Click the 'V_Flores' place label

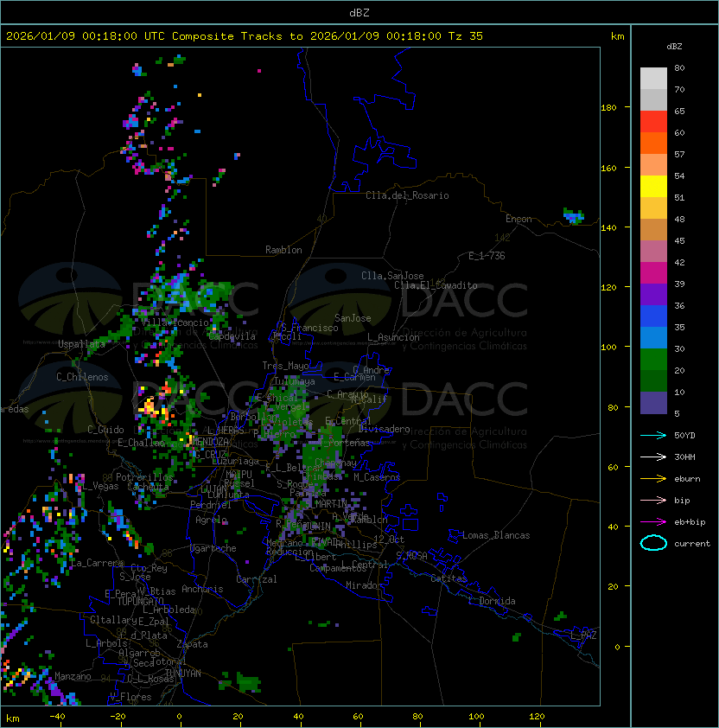click(x=130, y=697)
